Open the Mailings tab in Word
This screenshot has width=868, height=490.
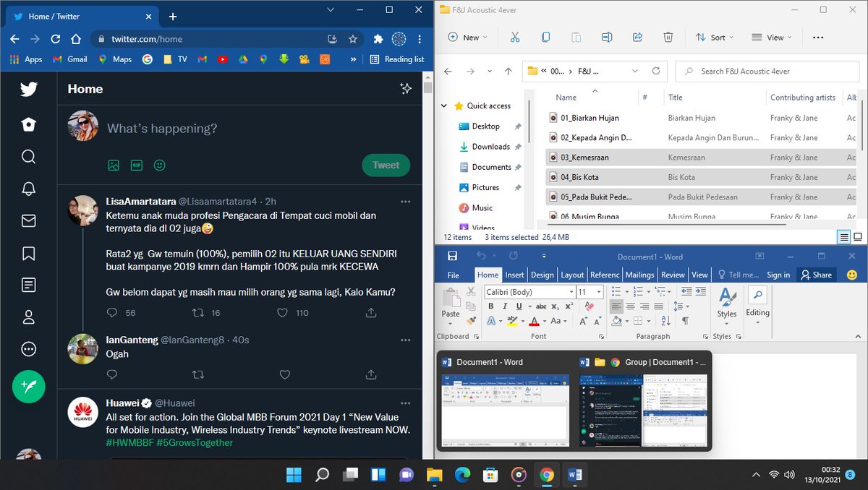639,275
